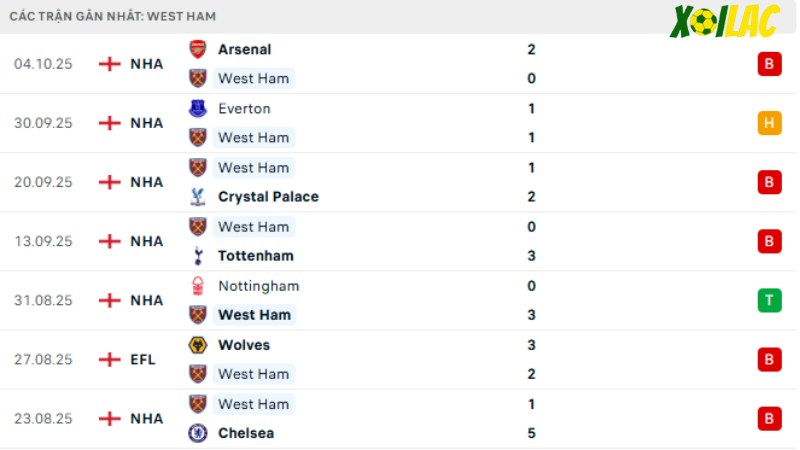Open the Tottenham team link
Image resolution: width=800 pixels, height=450 pixels.
click(x=256, y=256)
